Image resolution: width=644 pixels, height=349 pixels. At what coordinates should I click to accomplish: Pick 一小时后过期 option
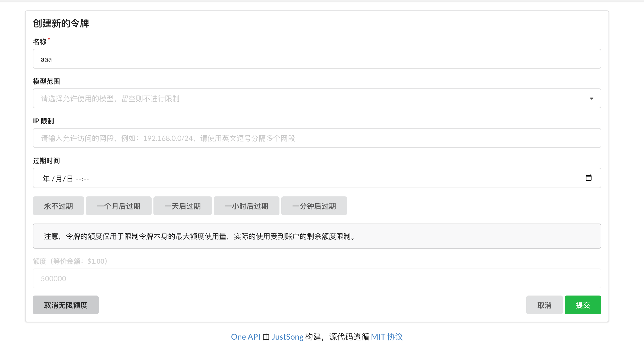click(x=246, y=206)
